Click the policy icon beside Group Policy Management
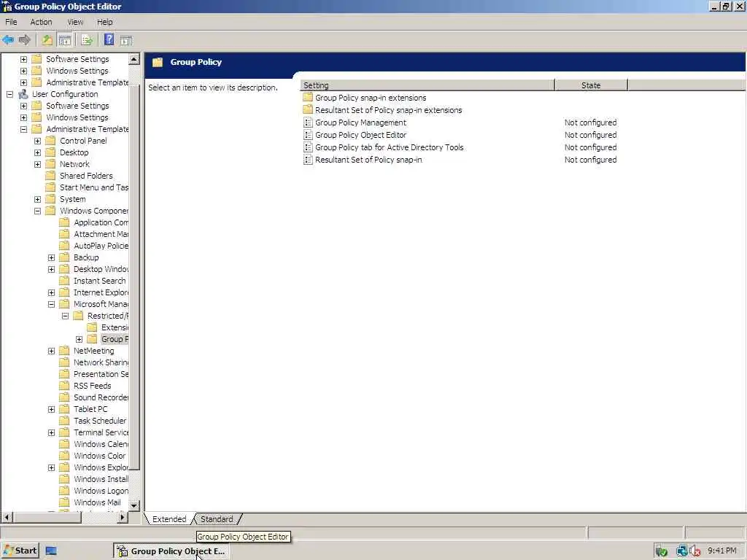The image size is (747, 560). 308,122
